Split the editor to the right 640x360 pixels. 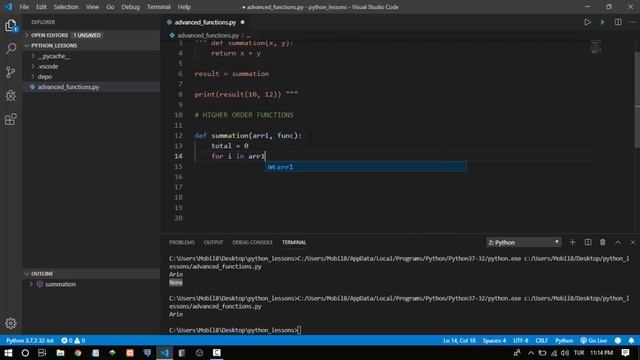618,22
